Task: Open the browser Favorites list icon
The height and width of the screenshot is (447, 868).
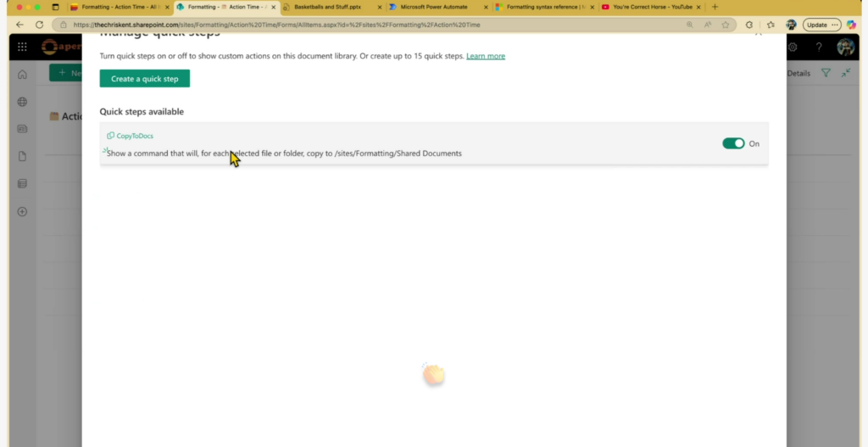Action: point(771,25)
